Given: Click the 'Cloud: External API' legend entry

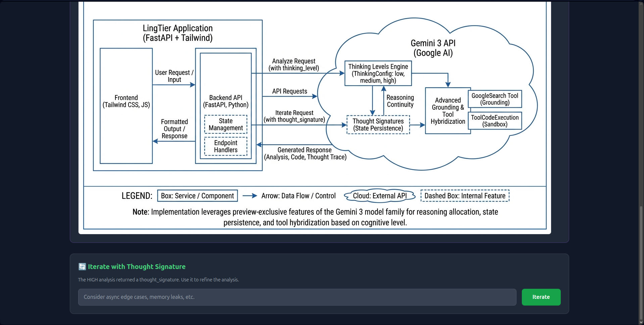Looking at the screenshot, I should (380, 196).
